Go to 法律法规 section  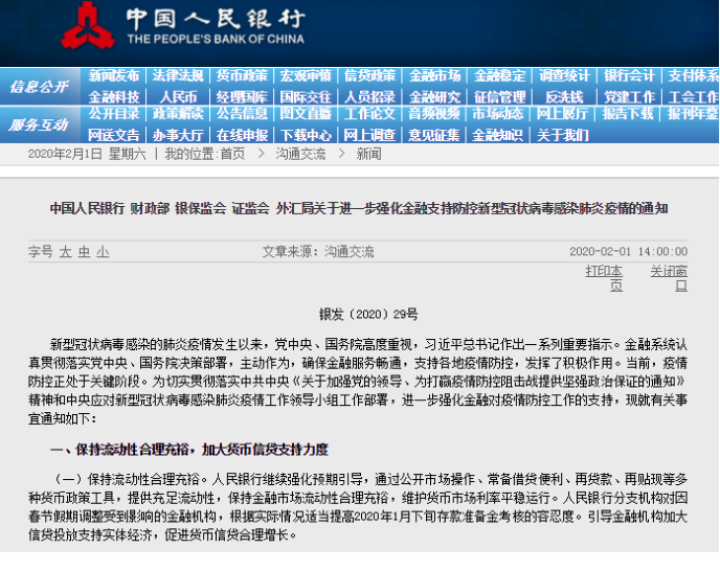coord(178,76)
